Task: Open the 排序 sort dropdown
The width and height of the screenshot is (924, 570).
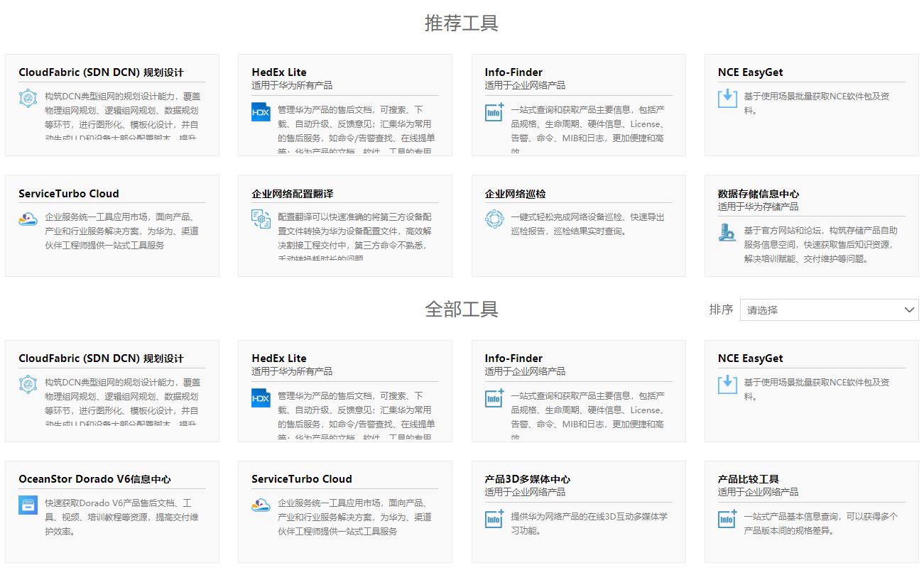Action: point(829,309)
